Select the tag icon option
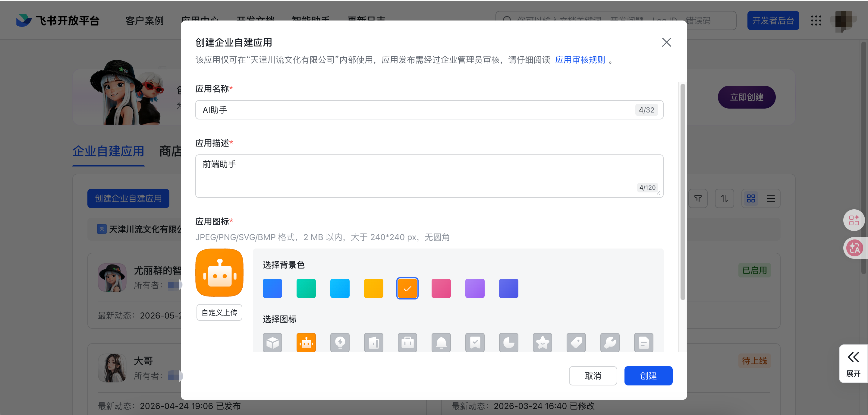The height and width of the screenshot is (415, 868). (576, 343)
